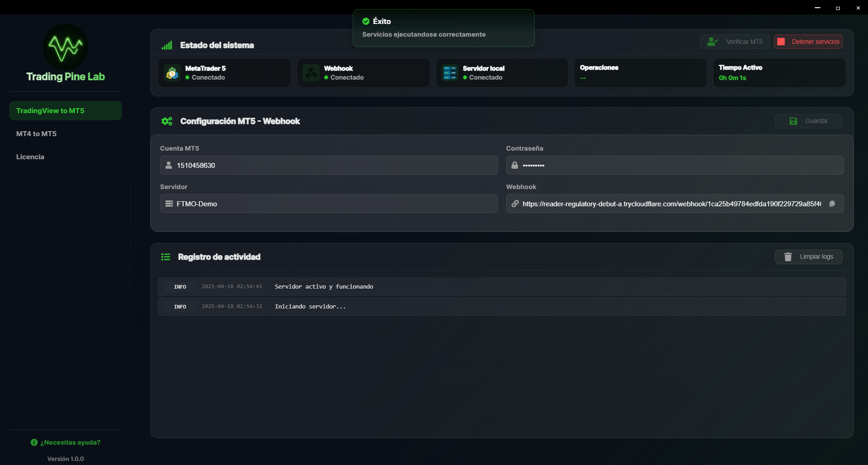The width and height of the screenshot is (868, 465).
Task: Click the Webhook status card icon
Action: click(311, 73)
